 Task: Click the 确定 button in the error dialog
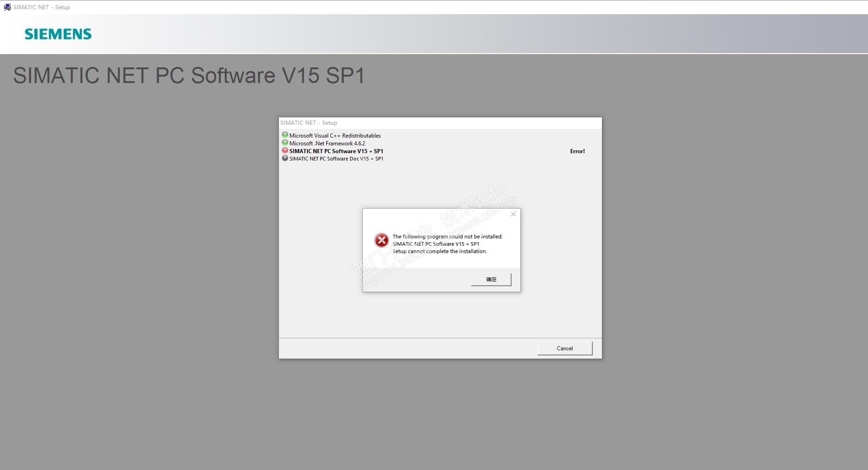pyautogui.click(x=491, y=279)
